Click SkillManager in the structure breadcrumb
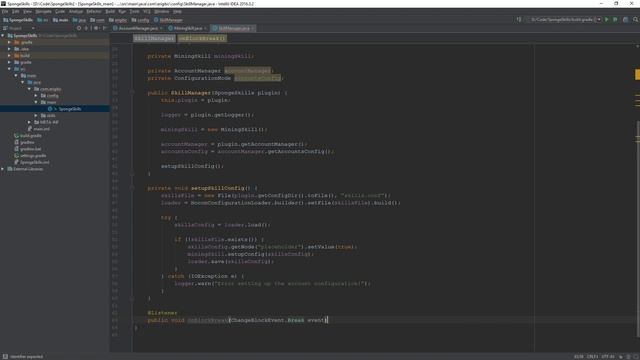The width and height of the screenshot is (640, 360). click(154, 38)
